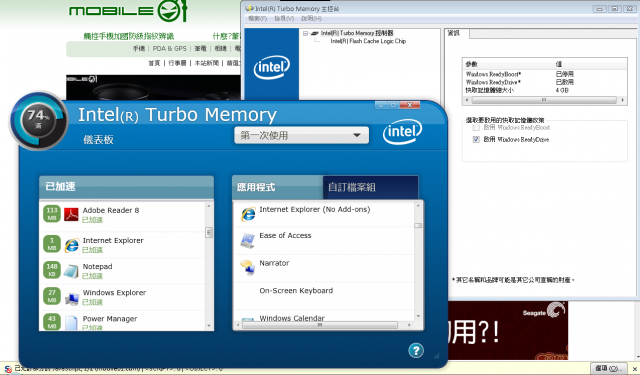The height and width of the screenshot is (375, 640).
Task: Click the 4 GB cache size value
Action: coord(562,90)
